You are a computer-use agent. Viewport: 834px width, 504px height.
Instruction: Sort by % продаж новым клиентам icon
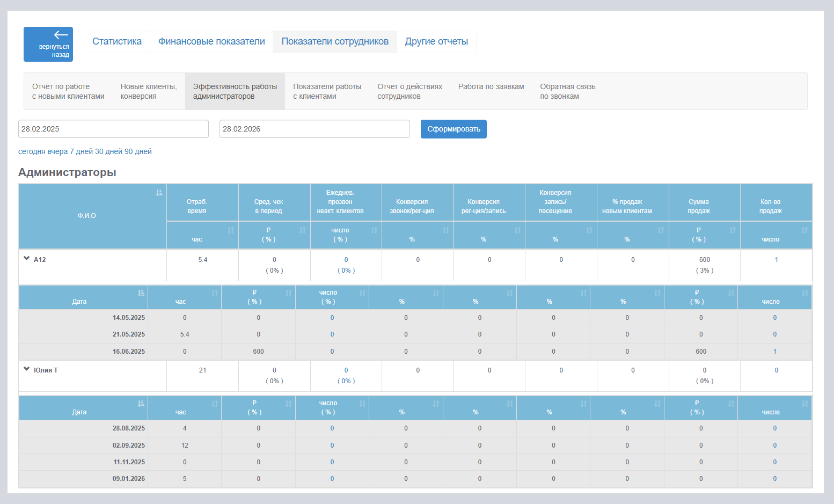tap(661, 230)
